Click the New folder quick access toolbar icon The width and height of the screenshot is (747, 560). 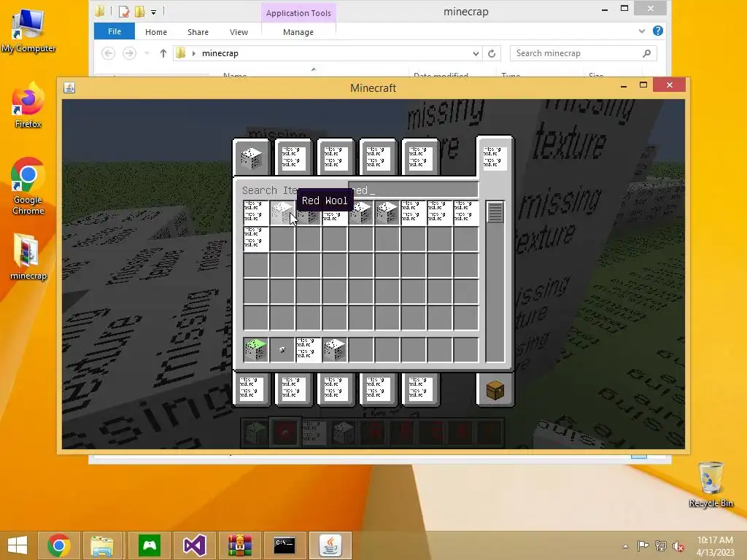(139, 11)
